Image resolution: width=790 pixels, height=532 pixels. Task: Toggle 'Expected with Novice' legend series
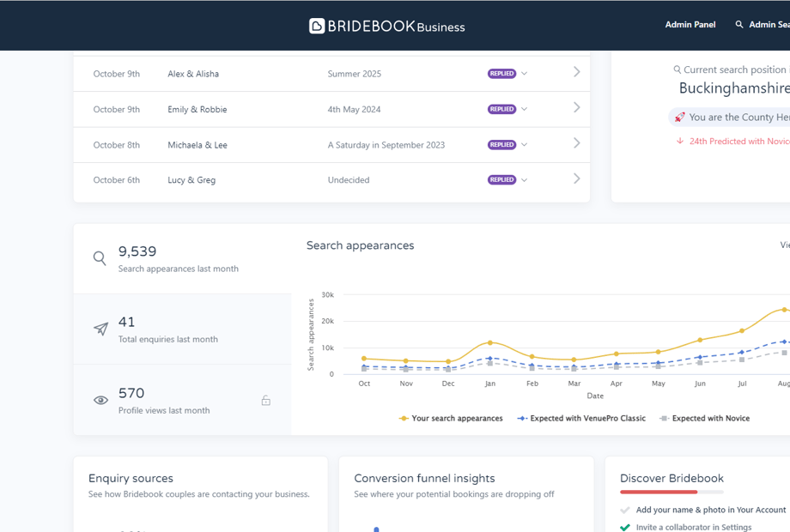point(704,419)
